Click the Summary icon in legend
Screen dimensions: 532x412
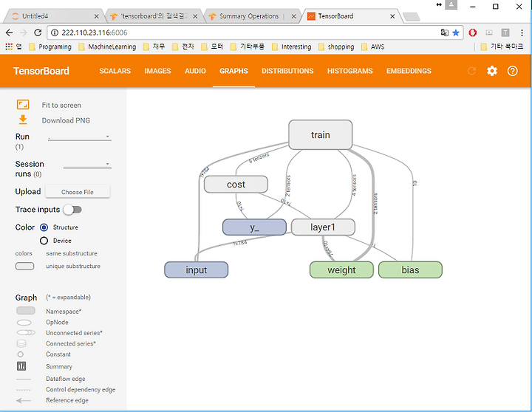tap(21, 366)
